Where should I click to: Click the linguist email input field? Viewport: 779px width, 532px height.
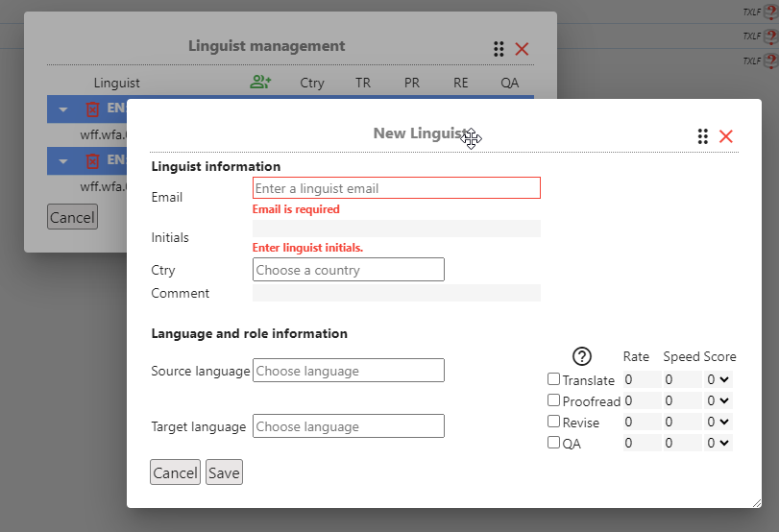tap(397, 188)
